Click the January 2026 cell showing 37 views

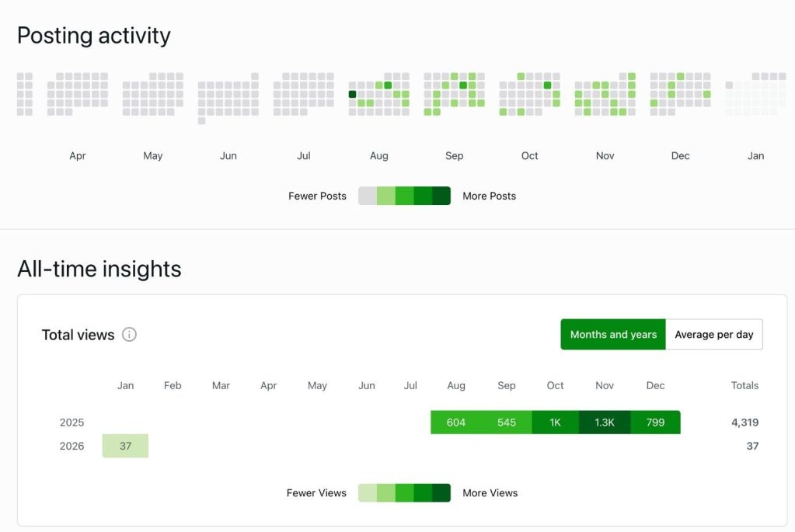pos(125,446)
